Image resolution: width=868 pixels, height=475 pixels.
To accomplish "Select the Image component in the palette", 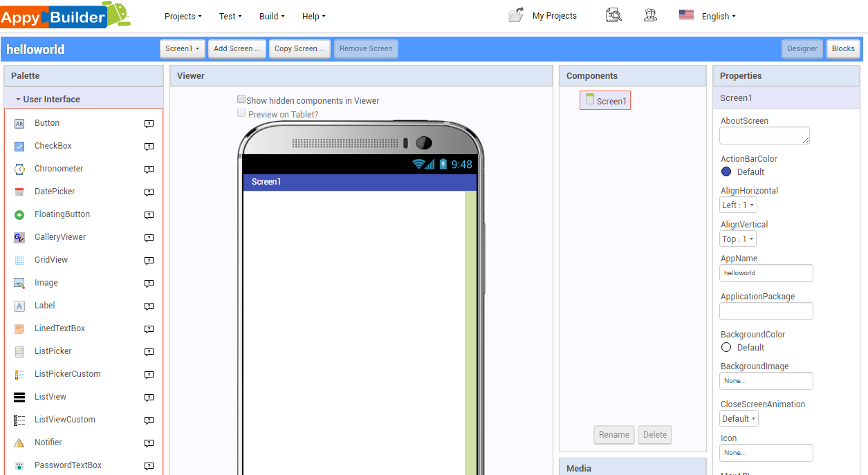I will (46, 282).
